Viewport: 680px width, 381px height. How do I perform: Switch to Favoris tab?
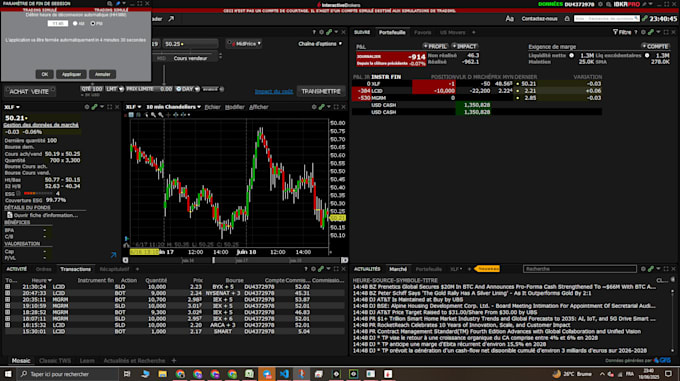coord(422,32)
